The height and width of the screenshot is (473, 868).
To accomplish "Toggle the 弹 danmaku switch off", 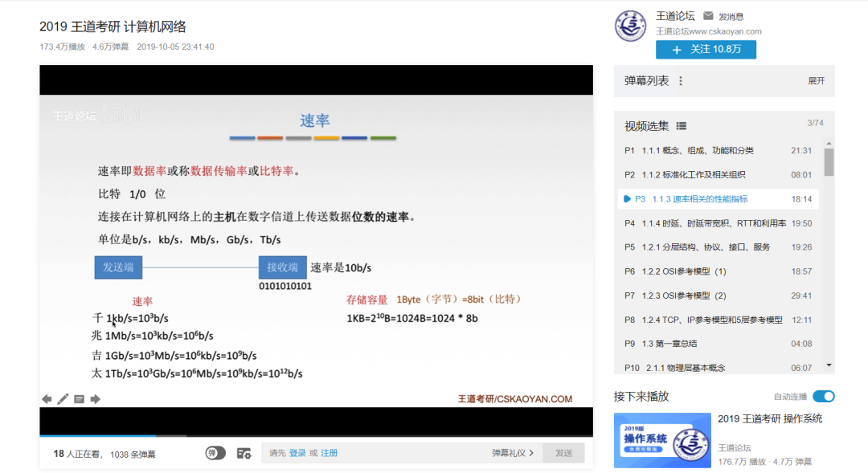I will [215, 453].
